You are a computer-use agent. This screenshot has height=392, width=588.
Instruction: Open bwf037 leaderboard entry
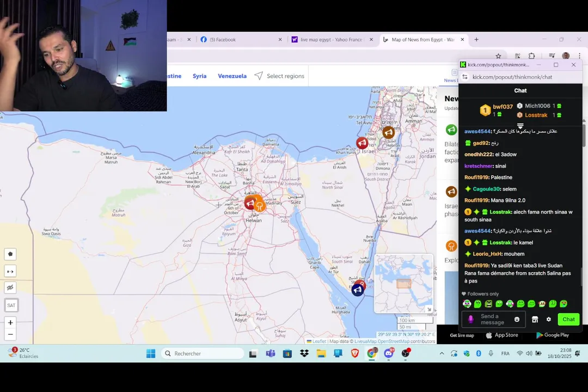point(497,110)
